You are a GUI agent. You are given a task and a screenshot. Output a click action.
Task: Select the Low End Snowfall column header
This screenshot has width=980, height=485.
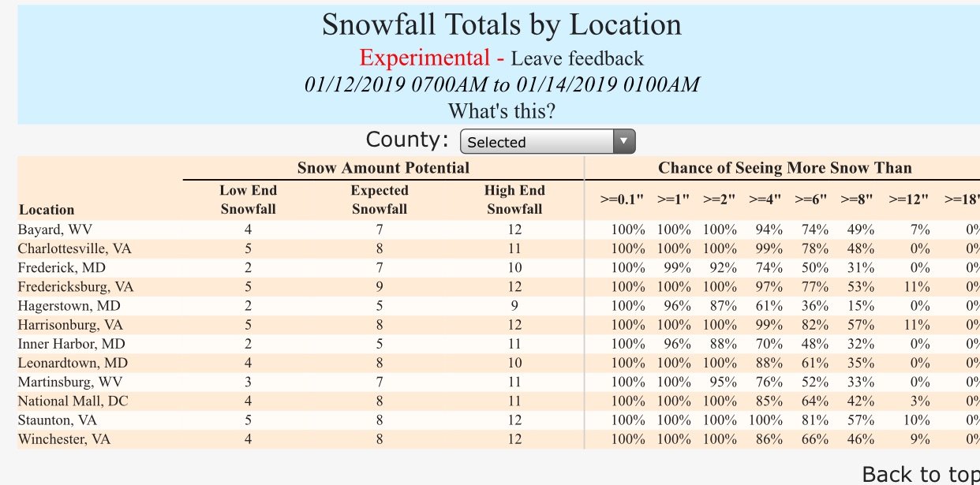249,200
